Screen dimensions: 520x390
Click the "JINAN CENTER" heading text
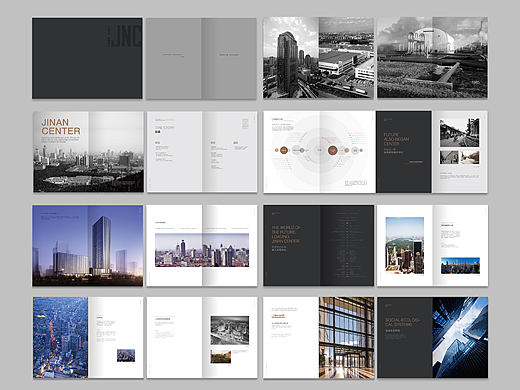click(61, 127)
